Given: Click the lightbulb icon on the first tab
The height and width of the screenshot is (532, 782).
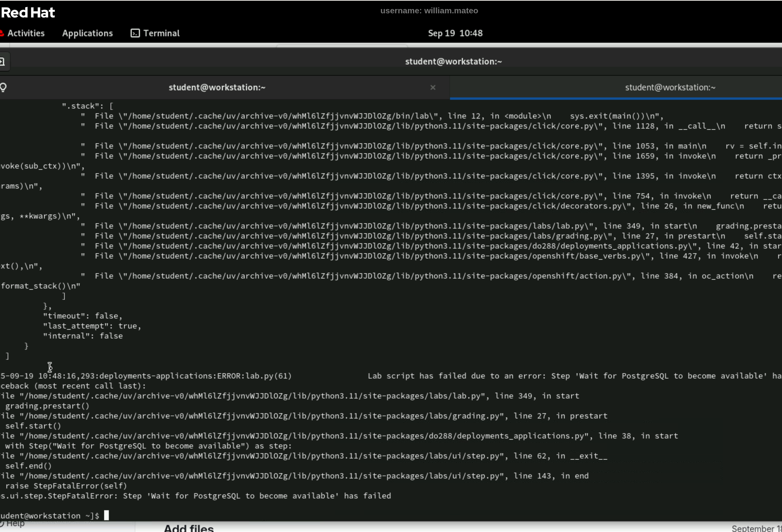Looking at the screenshot, I should tap(3, 87).
